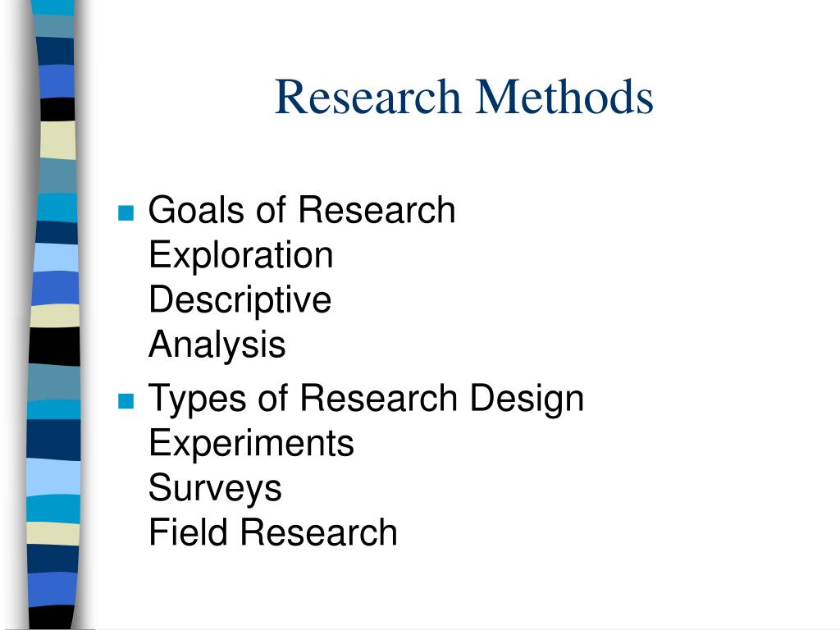Click the word Research in the title
Screen dimensions: 840x630
click(367, 97)
